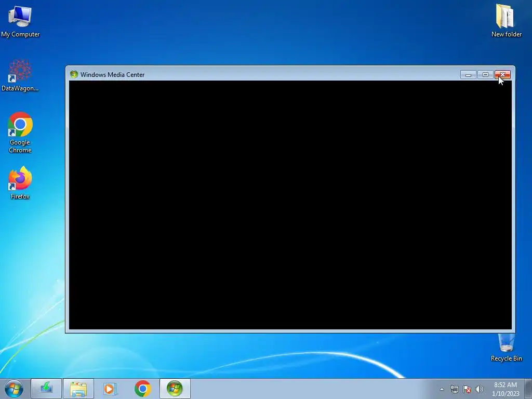The image size is (532, 399).
Task: Open Google Chrome from the taskbar
Action: [x=142, y=389]
